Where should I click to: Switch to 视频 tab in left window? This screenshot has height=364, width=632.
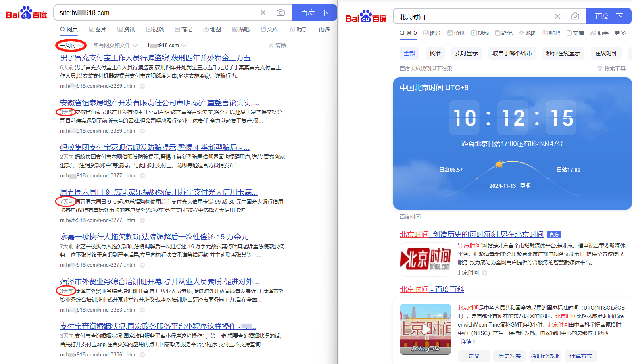[155, 29]
